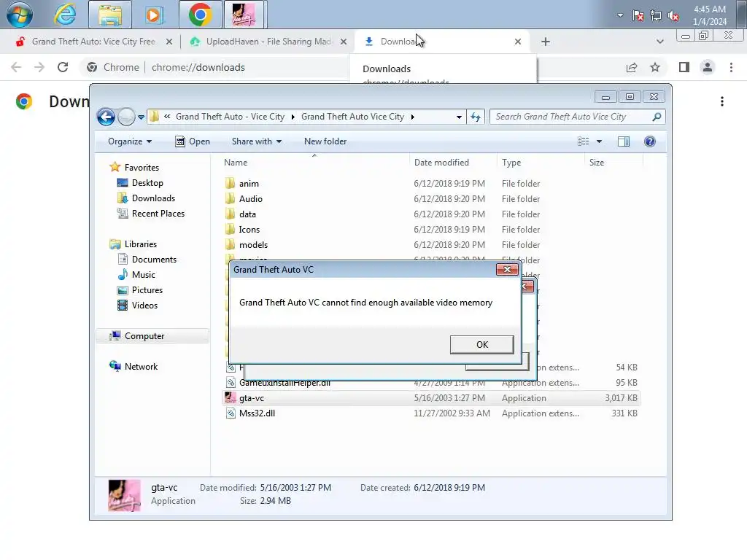Select the GTA Vice City taskbar button
The image size is (747, 560).
pyautogui.click(x=244, y=15)
